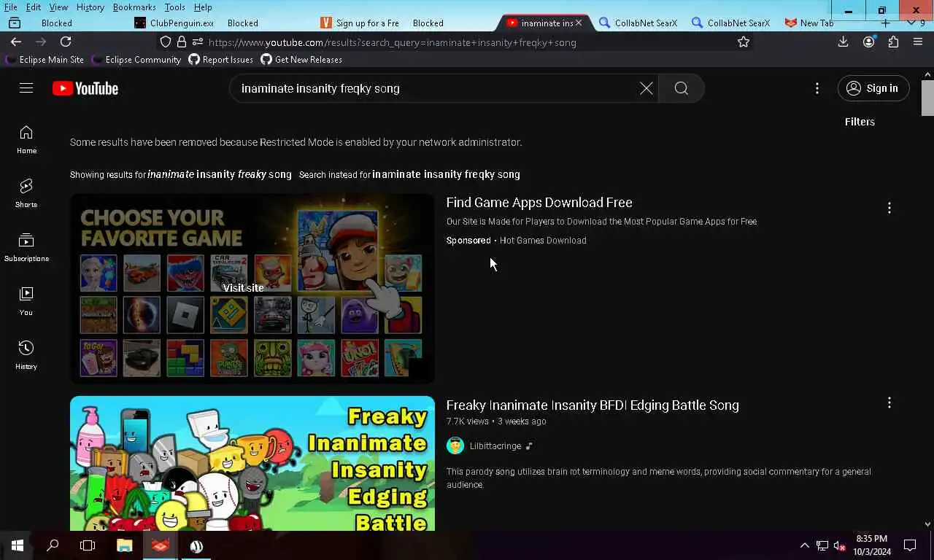934x560 pixels.
Task: Open the browser extensions puzzle icon
Action: pos(893,42)
